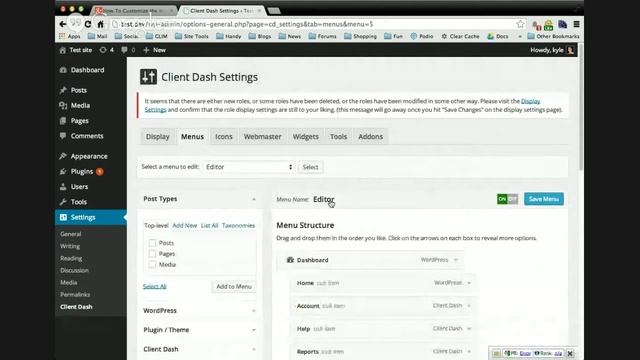Screen dimensions: 640x360
Task: Open Dashboard in sidebar
Action: [87, 70]
